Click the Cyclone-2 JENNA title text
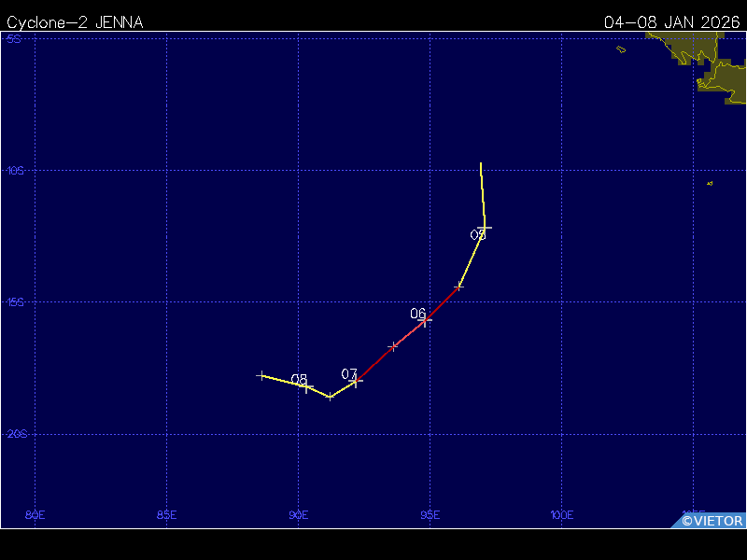This screenshot has width=747, height=560. click(x=75, y=22)
